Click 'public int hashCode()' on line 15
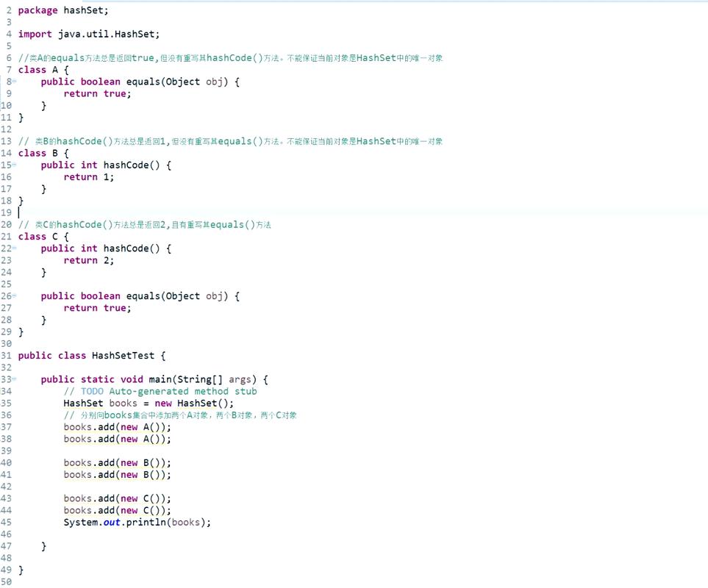This screenshot has width=708, height=588. click(x=100, y=165)
